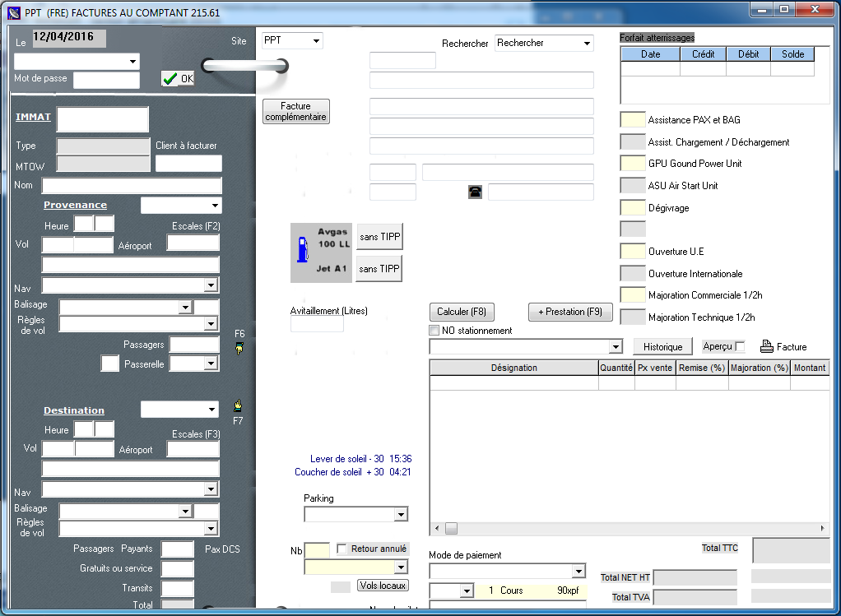Viewport: 841px width, 616px height.
Task: Click the telephone icon
Action: [475, 192]
